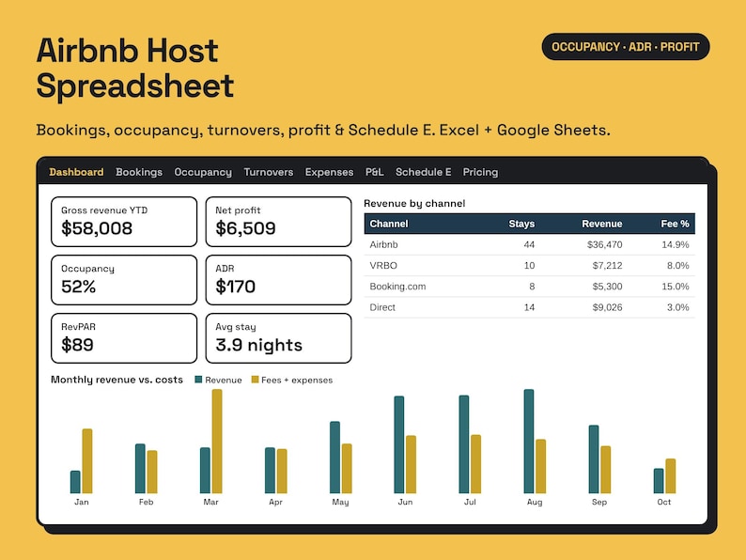Screen dimensions: 746x560
Task: Click the Mar axis label
Action: pos(210,502)
